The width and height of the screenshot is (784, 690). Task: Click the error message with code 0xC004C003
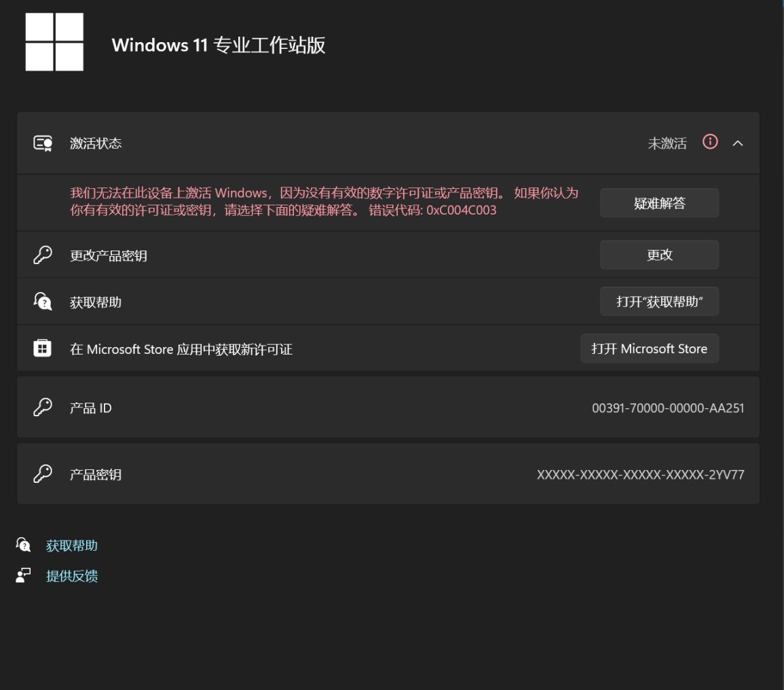tap(324, 202)
